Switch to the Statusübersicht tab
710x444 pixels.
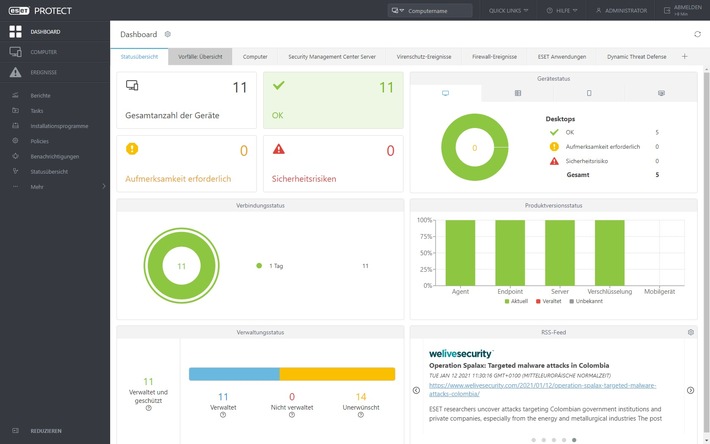pyautogui.click(x=139, y=57)
